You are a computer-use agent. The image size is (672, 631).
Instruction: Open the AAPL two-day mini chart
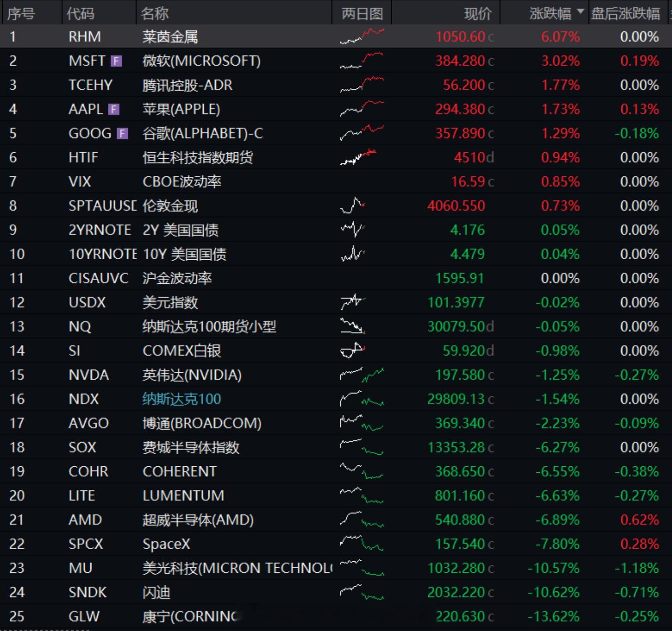(x=362, y=109)
